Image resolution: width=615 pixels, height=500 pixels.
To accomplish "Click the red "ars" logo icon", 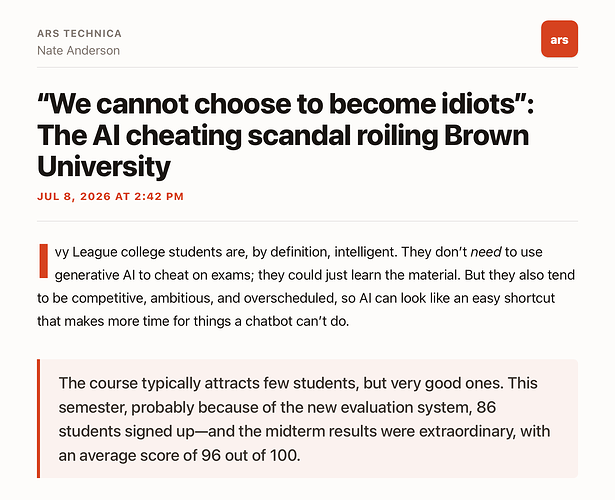I will tap(559, 39).
